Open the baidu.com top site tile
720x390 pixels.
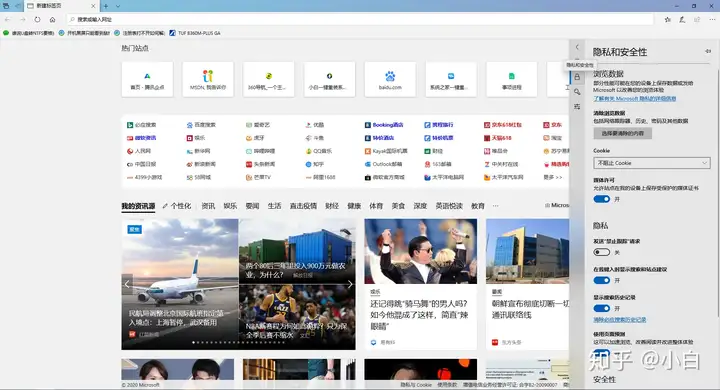click(390, 79)
